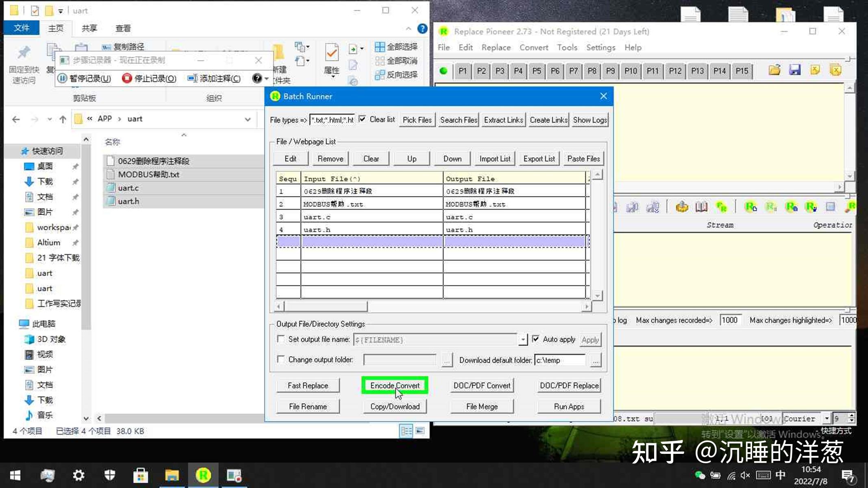This screenshot has height=488, width=868.
Task: Switch to the 共享 tab in Explorer
Action: tap(89, 28)
